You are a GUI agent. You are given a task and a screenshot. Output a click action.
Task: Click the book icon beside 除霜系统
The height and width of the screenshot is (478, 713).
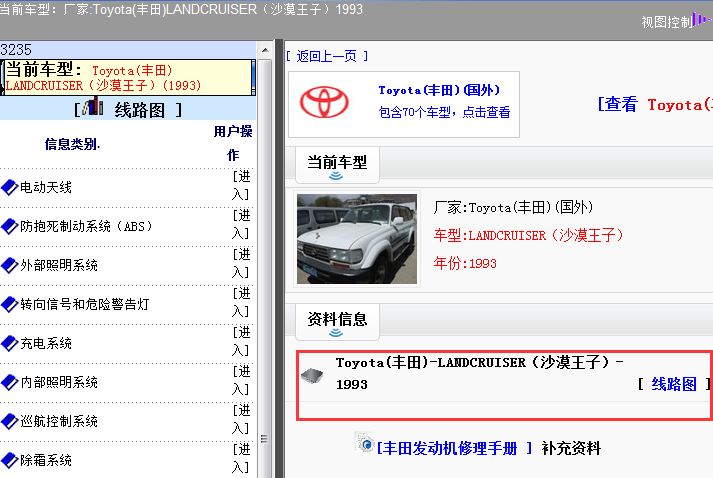pos(9,460)
